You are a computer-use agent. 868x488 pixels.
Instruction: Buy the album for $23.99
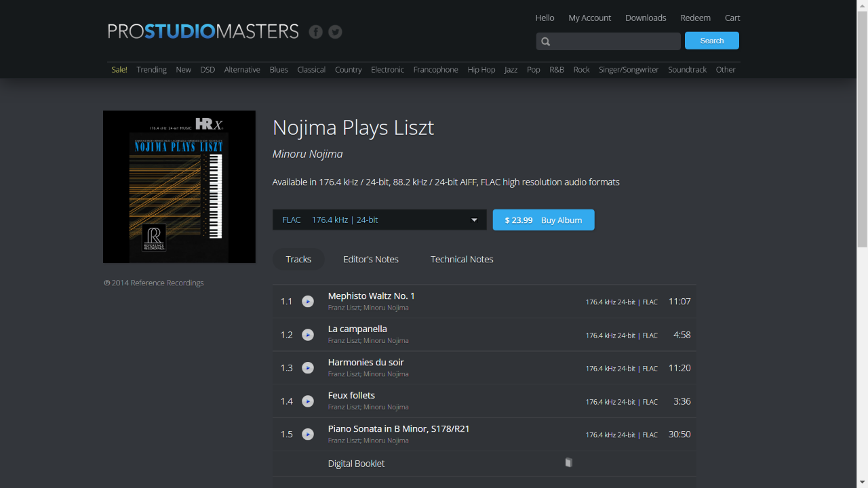[543, 220]
